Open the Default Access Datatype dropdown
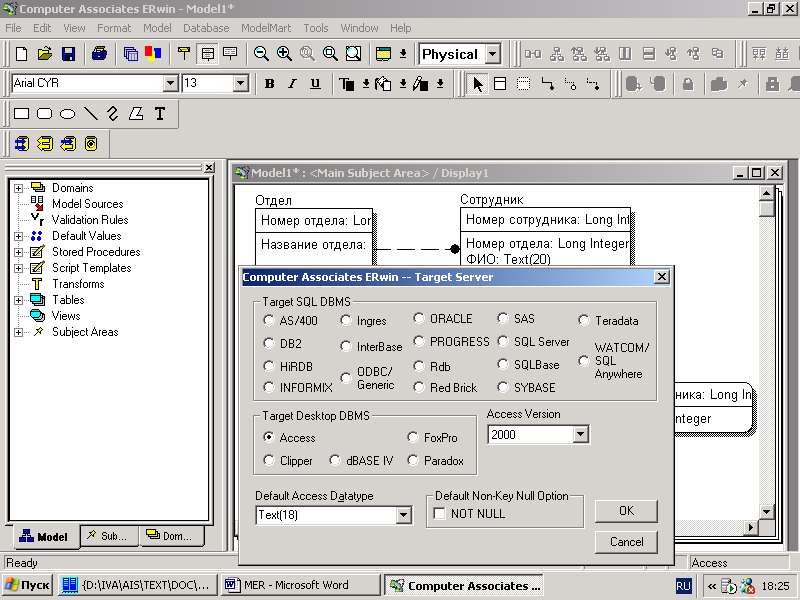Screen dimensions: 800x600 click(403, 515)
